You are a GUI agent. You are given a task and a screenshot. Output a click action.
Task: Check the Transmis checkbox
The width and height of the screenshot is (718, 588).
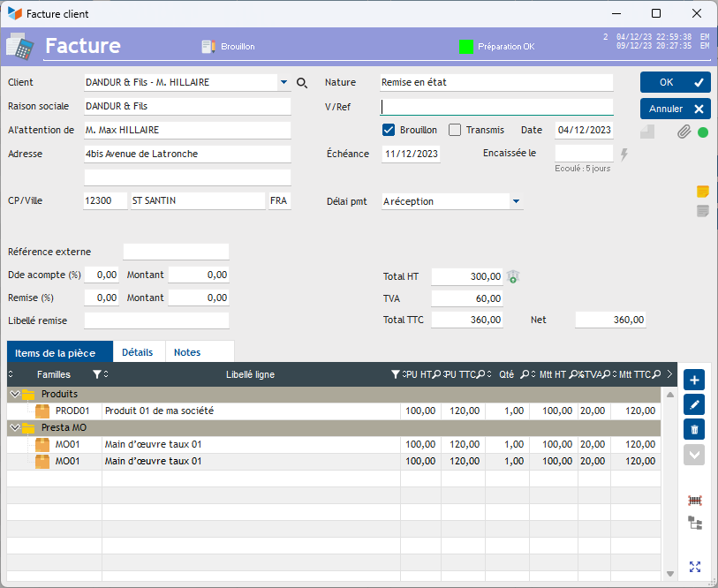(455, 130)
